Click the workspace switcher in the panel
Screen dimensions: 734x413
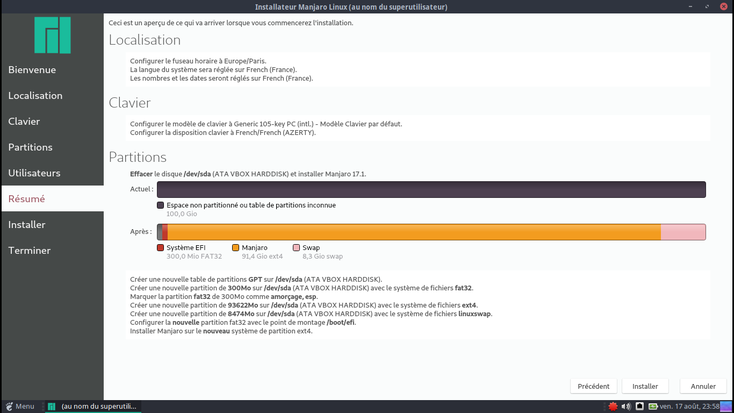pyautogui.click(x=726, y=406)
